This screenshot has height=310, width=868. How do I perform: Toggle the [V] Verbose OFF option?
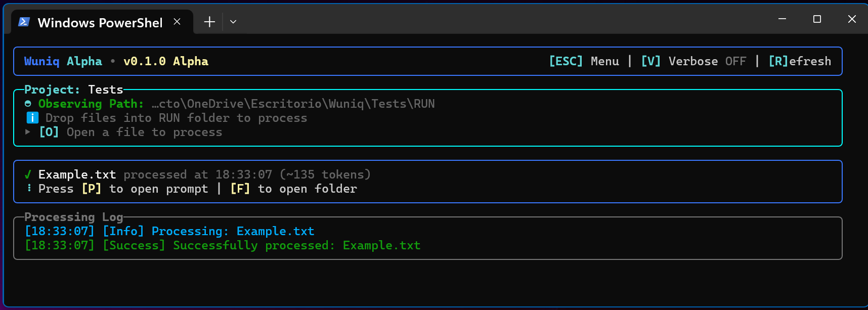pyautogui.click(x=693, y=61)
